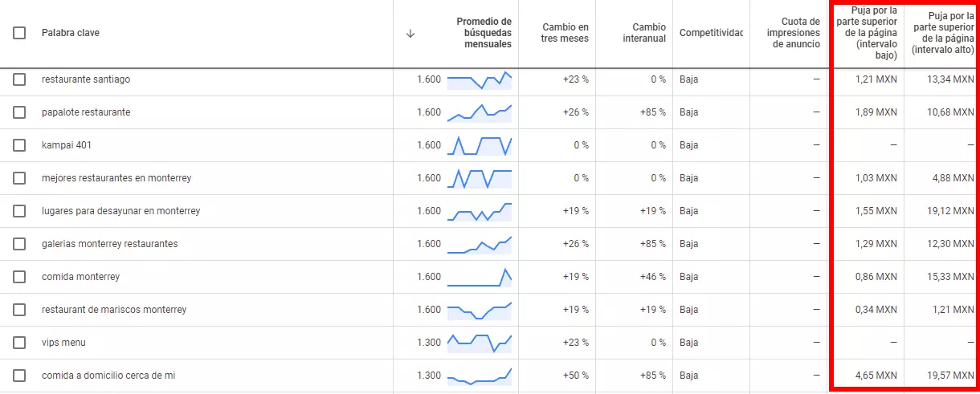This screenshot has width=980, height=394.
Task: Click sparkline for papalote restaurante
Action: pos(479,112)
